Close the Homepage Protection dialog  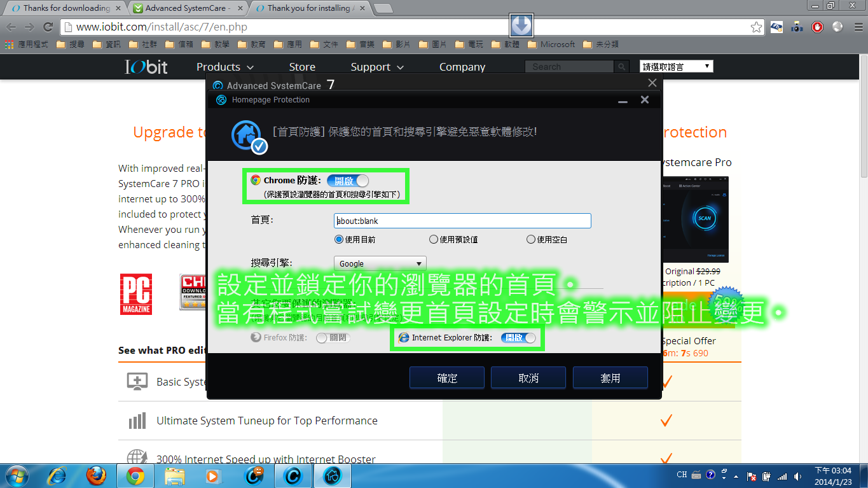(645, 100)
